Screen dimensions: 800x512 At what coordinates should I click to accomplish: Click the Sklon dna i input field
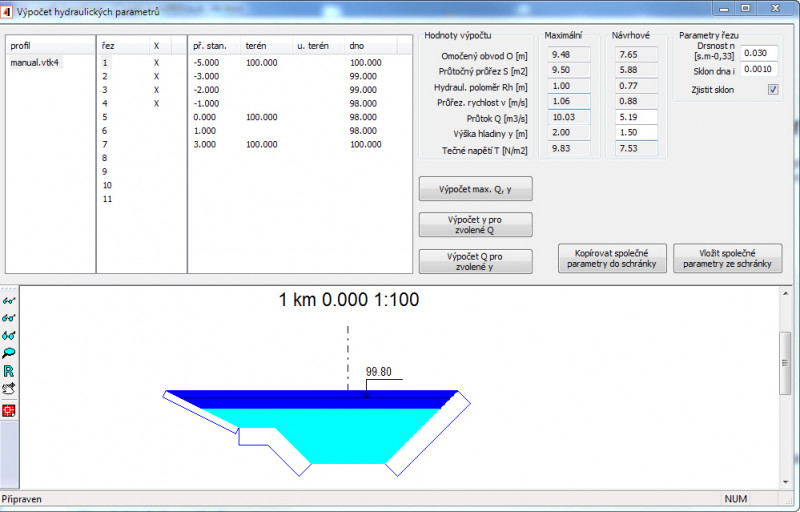point(759,69)
